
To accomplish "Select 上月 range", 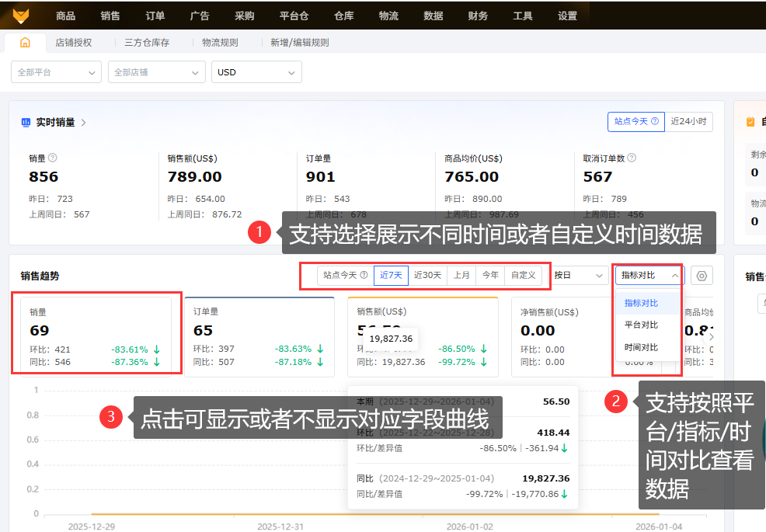I will (x=461, y=276).
